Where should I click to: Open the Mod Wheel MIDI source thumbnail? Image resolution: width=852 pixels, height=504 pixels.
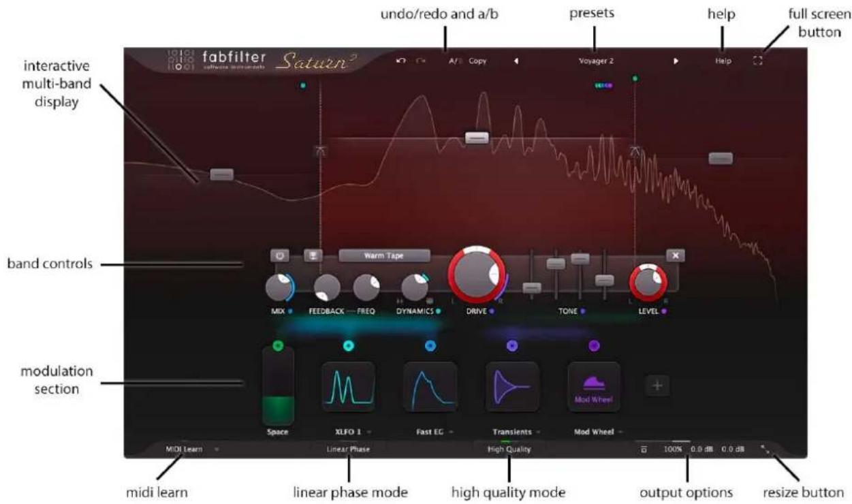point(594,387)
